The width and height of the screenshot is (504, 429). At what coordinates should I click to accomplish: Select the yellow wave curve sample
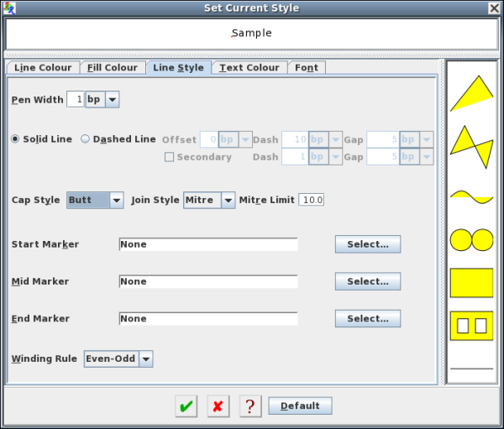click(471, 197)
